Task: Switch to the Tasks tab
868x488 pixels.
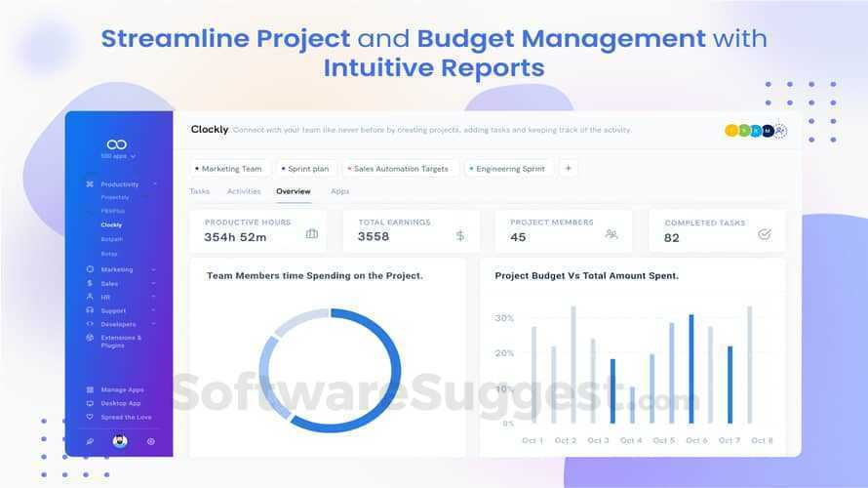Action: click(199, 191)
